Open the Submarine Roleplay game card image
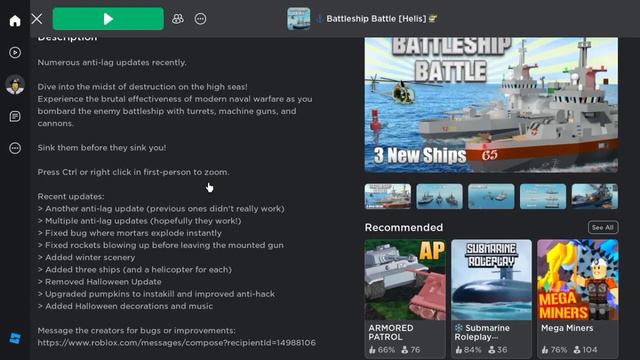 491,280
